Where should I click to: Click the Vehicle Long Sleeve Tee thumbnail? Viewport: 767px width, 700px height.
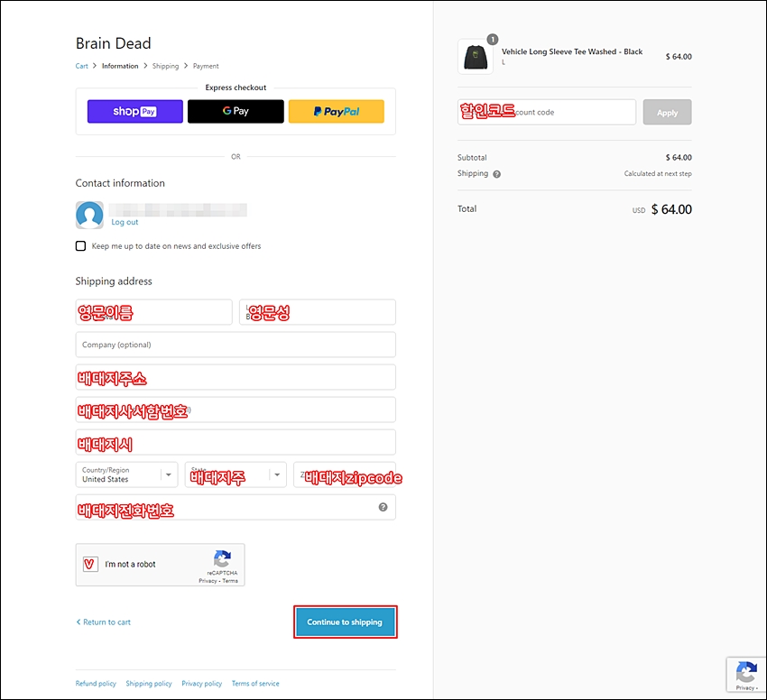[x=476, y=57]
